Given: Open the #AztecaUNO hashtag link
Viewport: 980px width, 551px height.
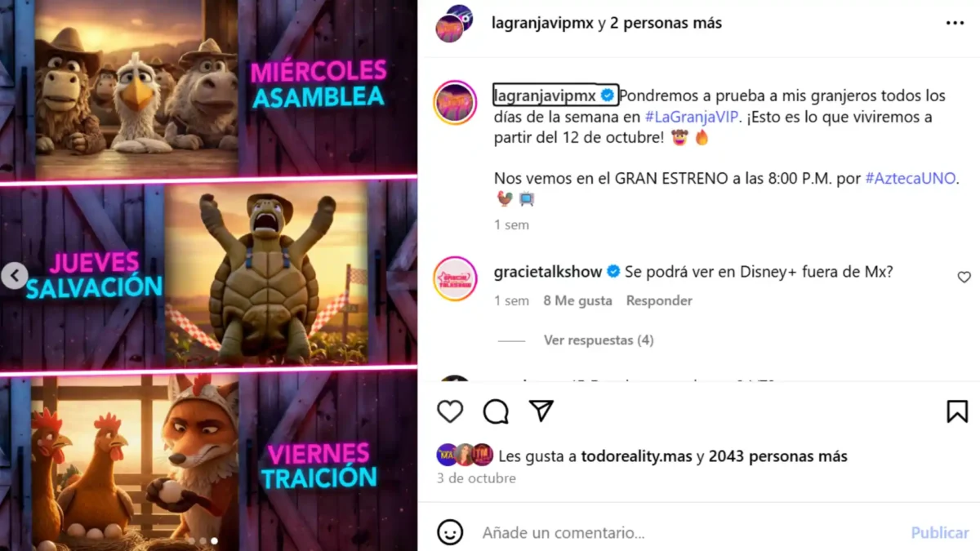Looking at the screenshot, I should [x=911, y=178].
